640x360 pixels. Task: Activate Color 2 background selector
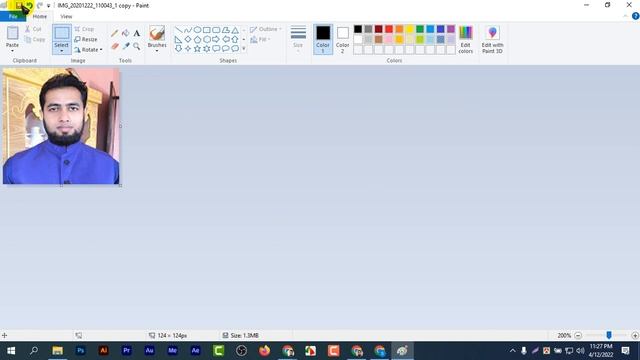342,39
